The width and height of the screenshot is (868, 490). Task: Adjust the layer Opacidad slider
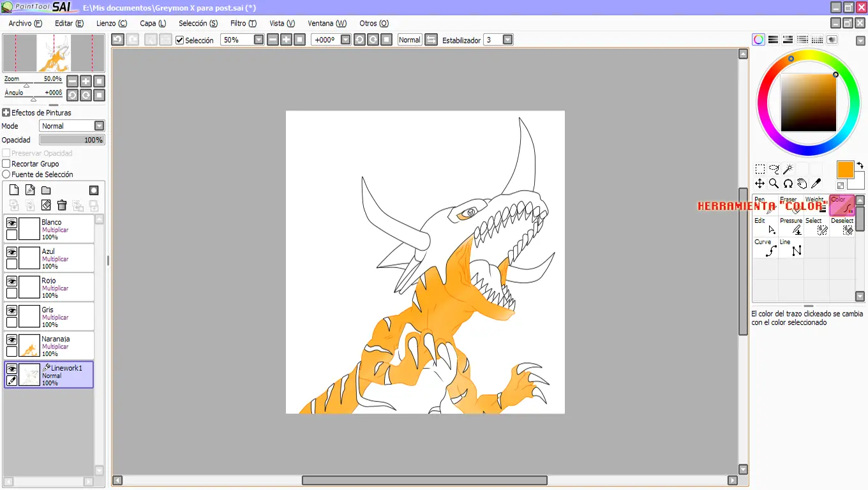(72, 140)
